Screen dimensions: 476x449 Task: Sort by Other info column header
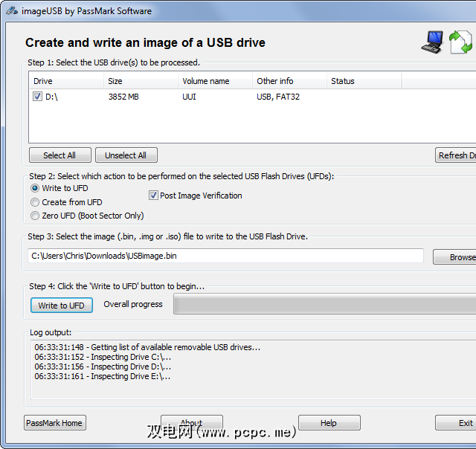point(289,81)
